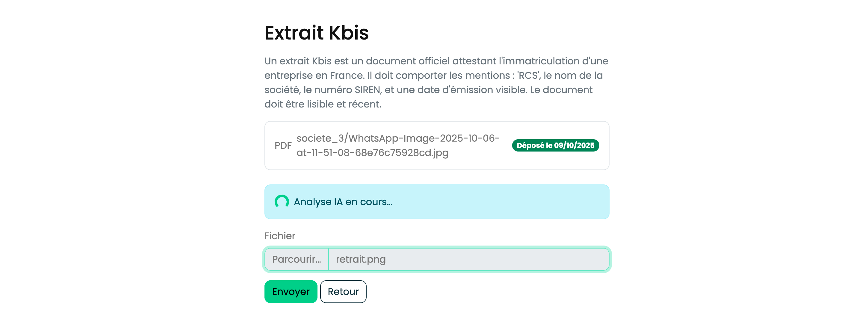Click the PDF file type label

[x=283, y=146]
